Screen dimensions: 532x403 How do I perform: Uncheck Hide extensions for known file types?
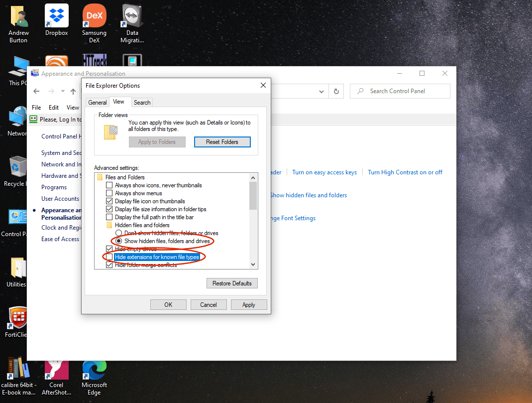point(108,257)
